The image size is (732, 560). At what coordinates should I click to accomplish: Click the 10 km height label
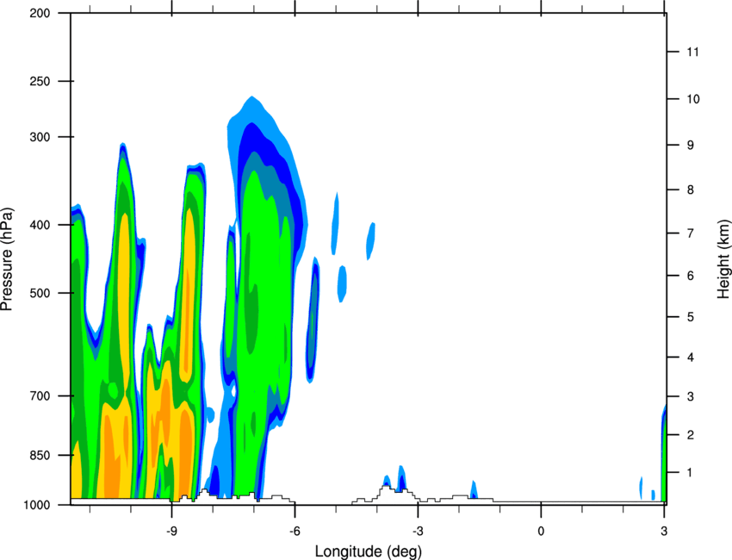693,99
